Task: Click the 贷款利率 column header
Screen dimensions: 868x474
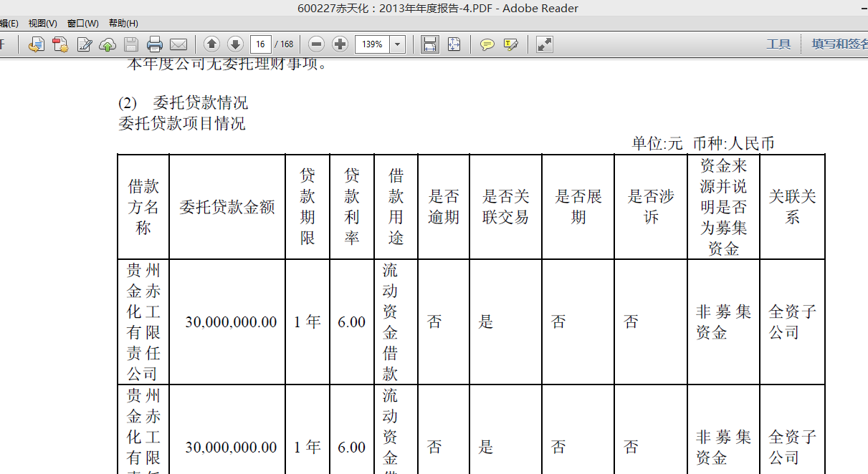Action: (x=352, y=207)
